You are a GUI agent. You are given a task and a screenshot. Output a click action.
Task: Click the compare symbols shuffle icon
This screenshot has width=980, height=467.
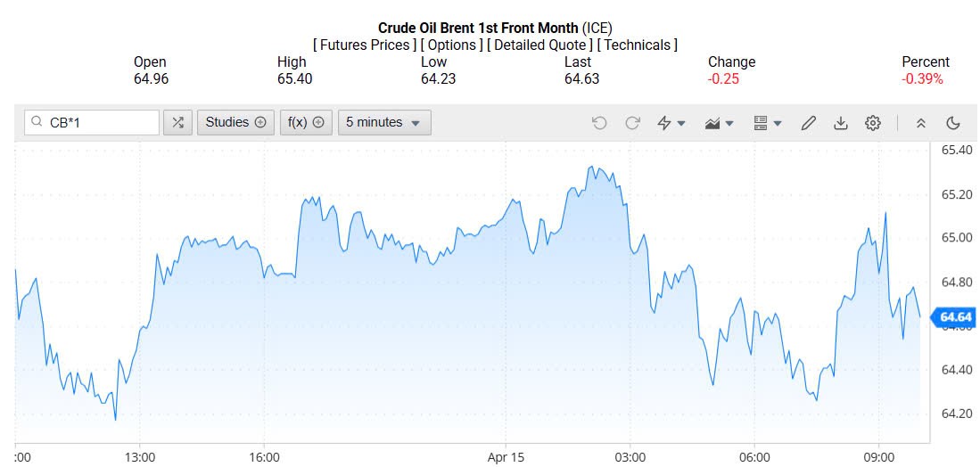pos(177,123)
